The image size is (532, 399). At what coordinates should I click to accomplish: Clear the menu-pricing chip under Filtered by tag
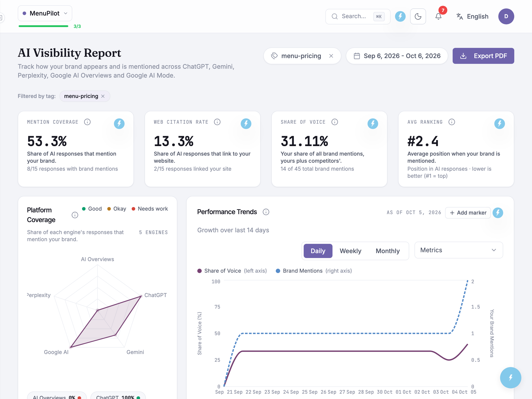[103, 96]
